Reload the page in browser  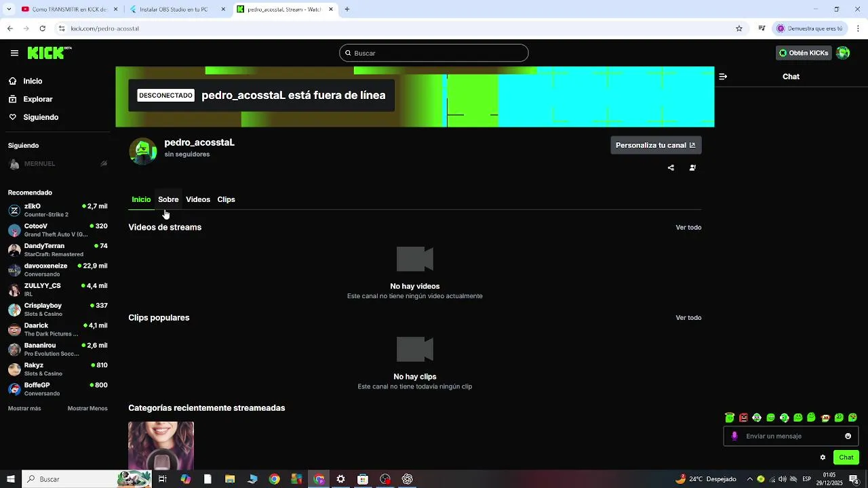(42, 28)
